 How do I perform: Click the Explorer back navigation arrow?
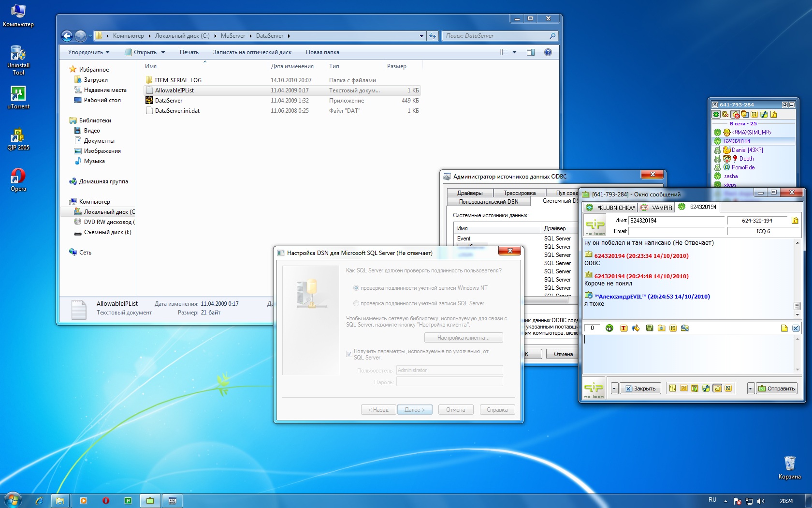(x=67, y=36)
